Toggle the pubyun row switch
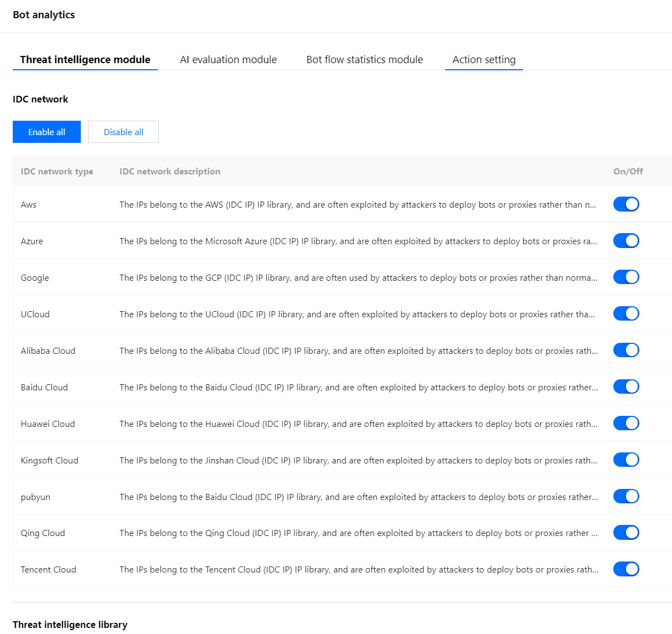Image resolution: width=672 pixels, height=634 pixels. click(626, 497)
